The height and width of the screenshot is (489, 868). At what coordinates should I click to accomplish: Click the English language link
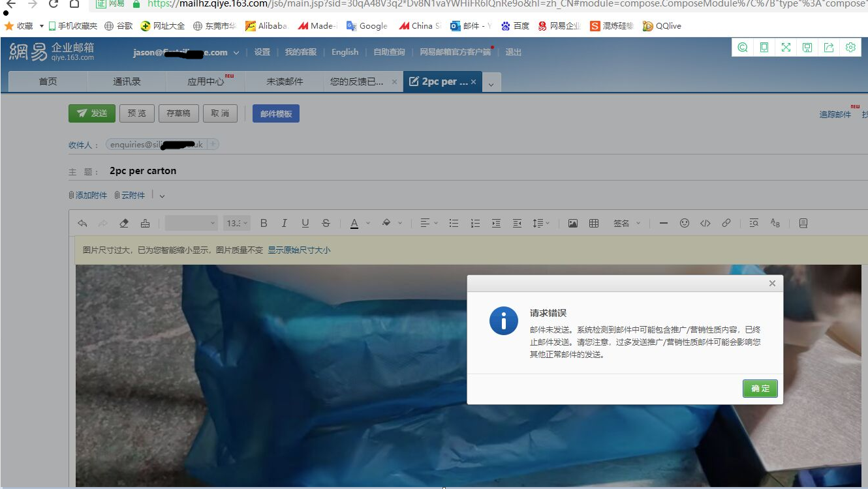pos(345,52)
